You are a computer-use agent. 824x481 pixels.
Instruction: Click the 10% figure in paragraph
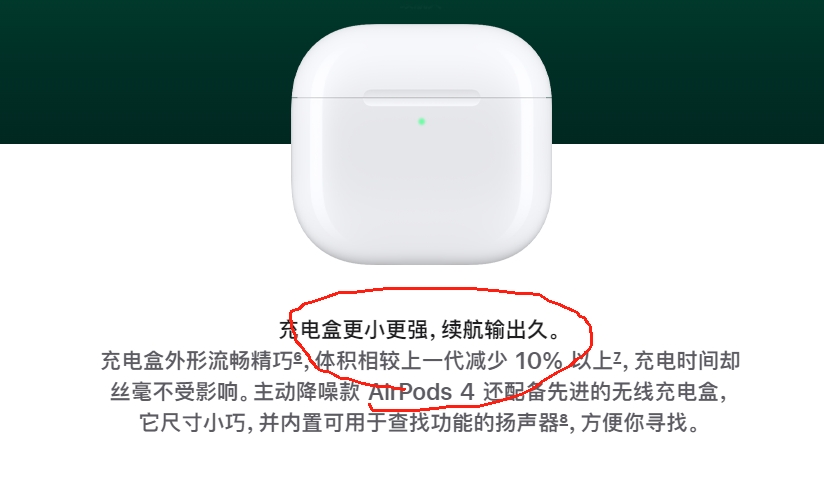tap(539, 361)
